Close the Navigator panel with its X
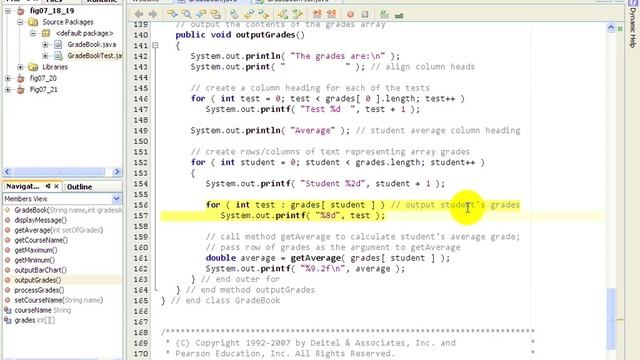The image size is (640, 360). [x=56, y=186]
